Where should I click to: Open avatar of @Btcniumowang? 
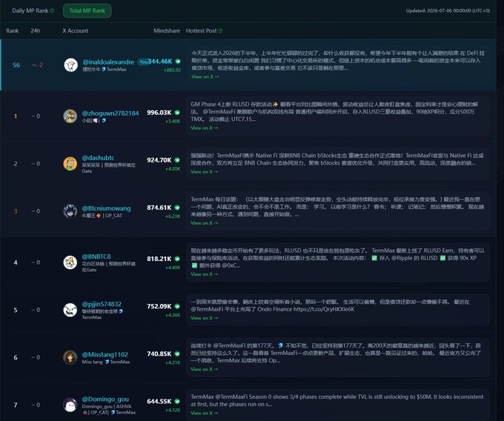70,211
